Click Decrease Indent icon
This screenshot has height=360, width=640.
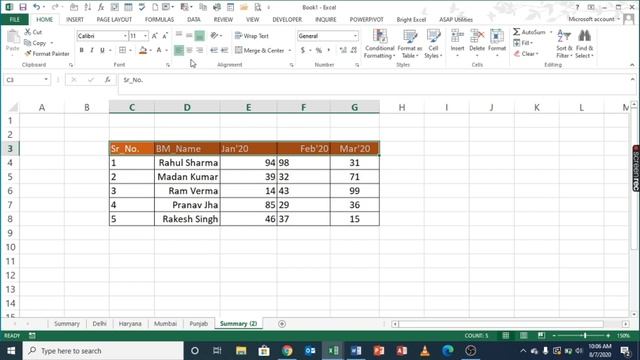coord(213,50)
